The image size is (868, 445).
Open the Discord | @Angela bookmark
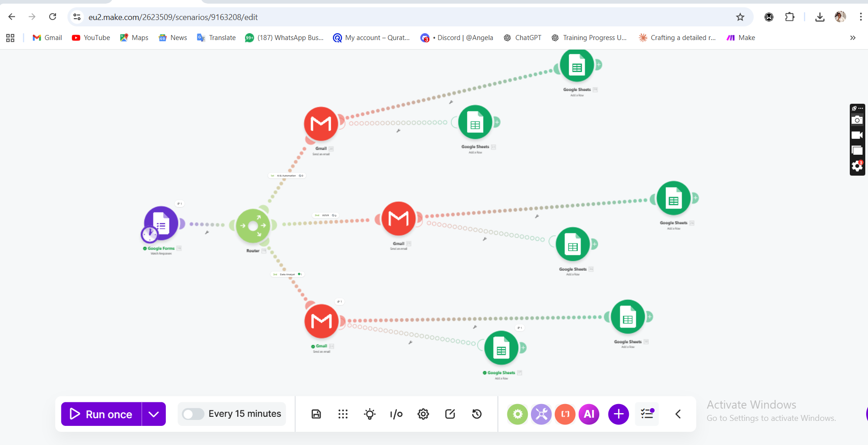click(x=457, y=38)
